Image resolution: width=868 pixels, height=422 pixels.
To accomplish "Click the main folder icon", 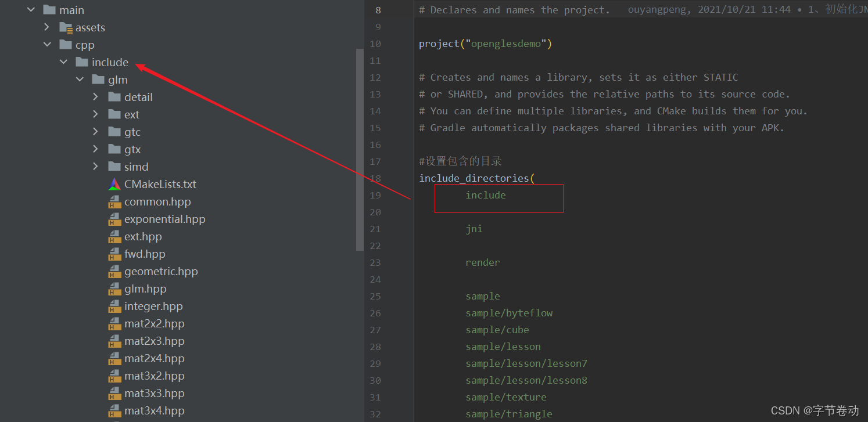I will (49, 10).
